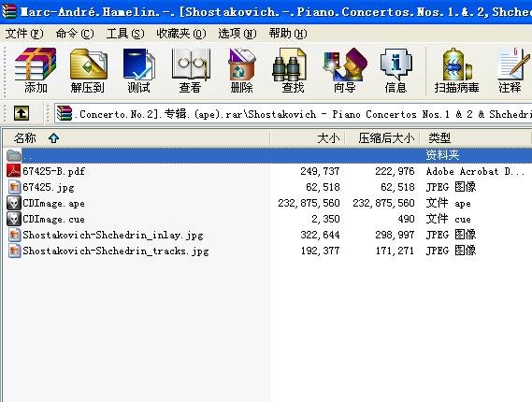The height and width of the screenshot is (402, 532).
Task: Select file CDImage.cue
Action: pyautogui.click(x=53, y=219)
